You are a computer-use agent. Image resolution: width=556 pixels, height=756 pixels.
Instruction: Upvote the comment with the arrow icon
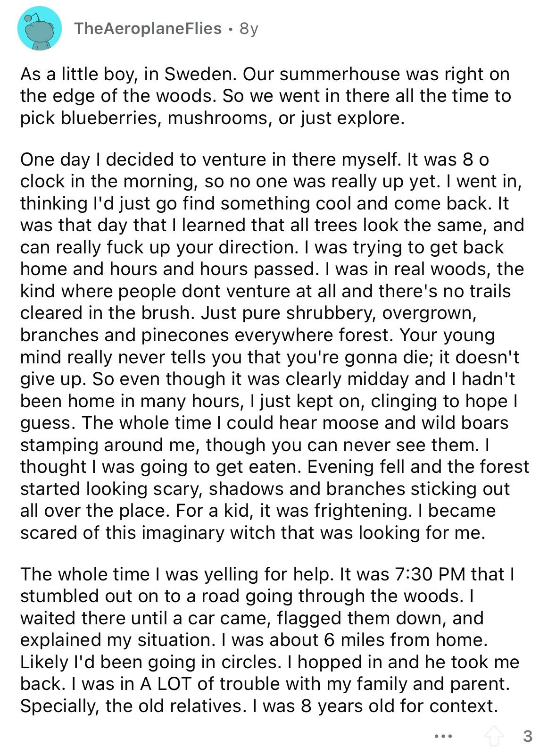click(494, 736)
